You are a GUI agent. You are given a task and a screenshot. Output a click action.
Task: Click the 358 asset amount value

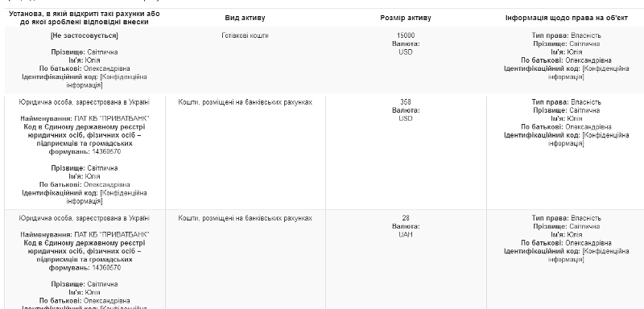(x=406, y=102)
